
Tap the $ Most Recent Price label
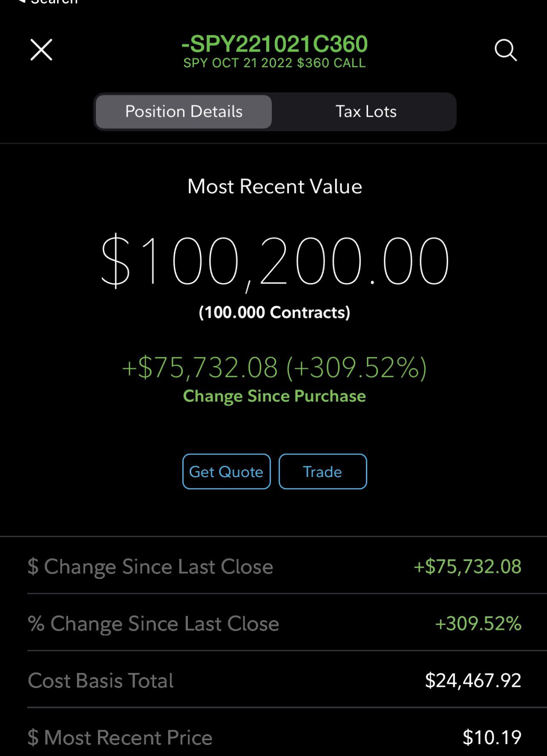click(x=120, y=737)
